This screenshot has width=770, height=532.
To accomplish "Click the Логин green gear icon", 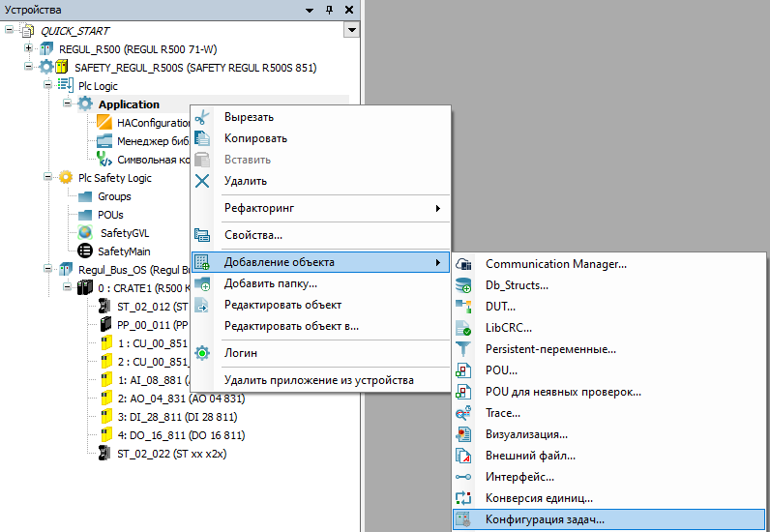I will click(x=202, y=353).
